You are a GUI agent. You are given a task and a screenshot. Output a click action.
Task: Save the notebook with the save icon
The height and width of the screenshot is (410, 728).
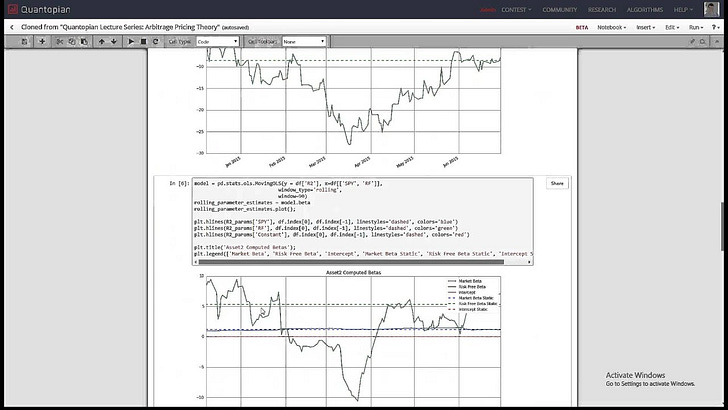[24, 41]
